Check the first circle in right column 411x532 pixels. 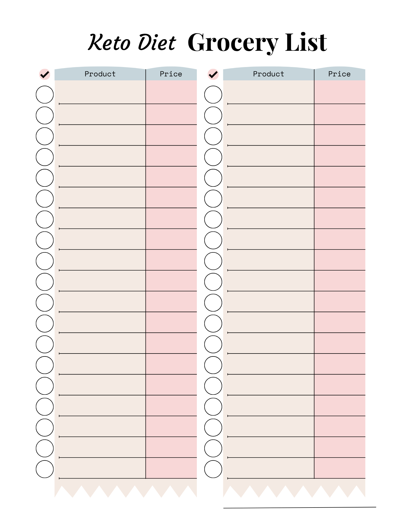click(213, 94)
